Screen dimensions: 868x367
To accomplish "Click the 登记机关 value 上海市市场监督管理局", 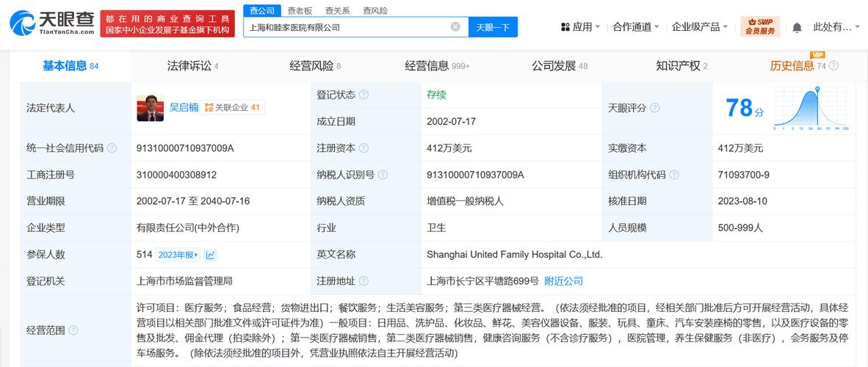I will click(184, 281).
